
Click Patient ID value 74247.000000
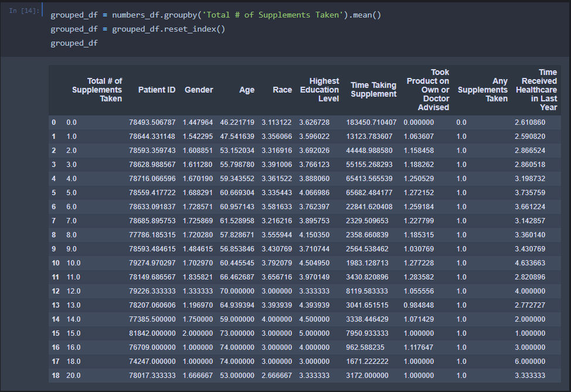point(152,362)
